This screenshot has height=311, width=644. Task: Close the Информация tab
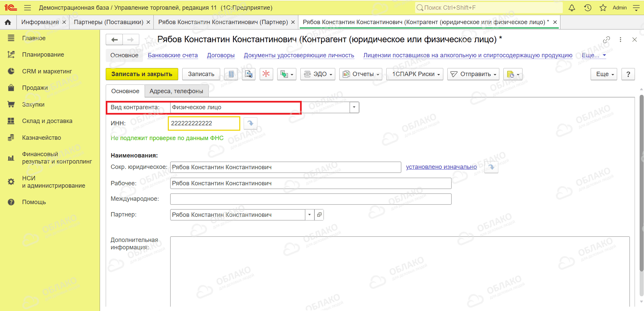pos(64,22)
